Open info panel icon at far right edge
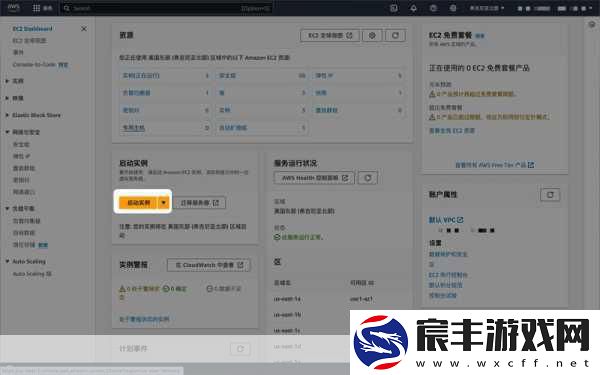The image size is (600, 375). (x=592, y=24)
